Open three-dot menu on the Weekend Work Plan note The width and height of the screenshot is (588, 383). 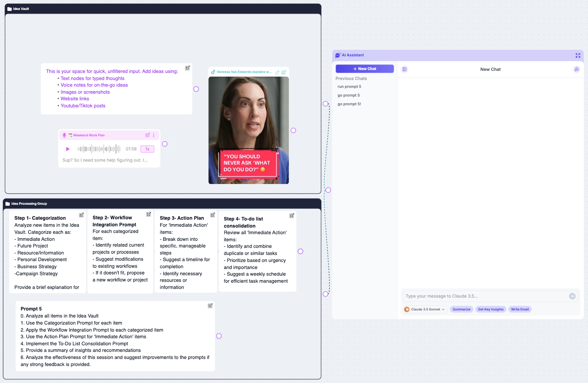(154, 136)
